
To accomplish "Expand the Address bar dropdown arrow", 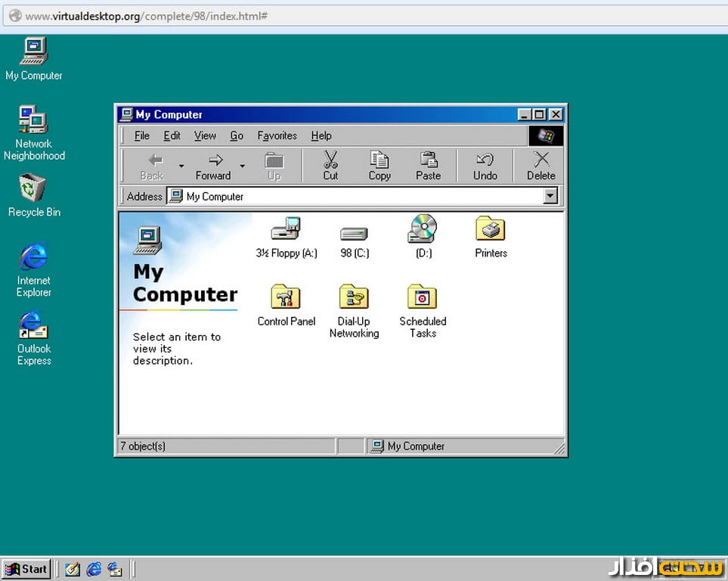I will pos(550,197).
